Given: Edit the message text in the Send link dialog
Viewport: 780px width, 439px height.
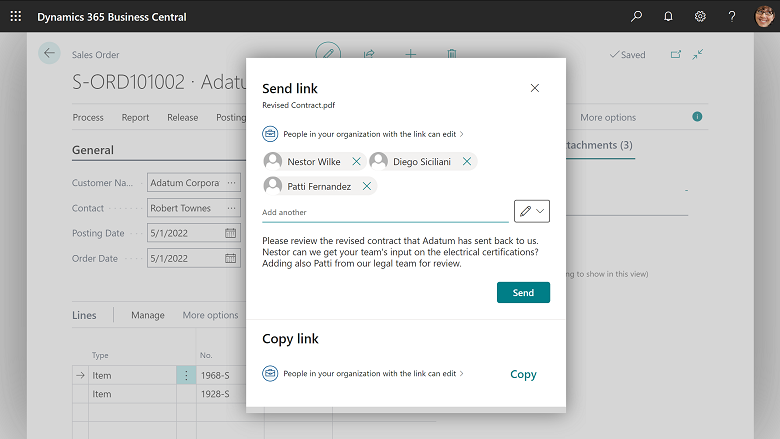Looking at the screenshot, I should pyautogui.click(x=400, y=252).
